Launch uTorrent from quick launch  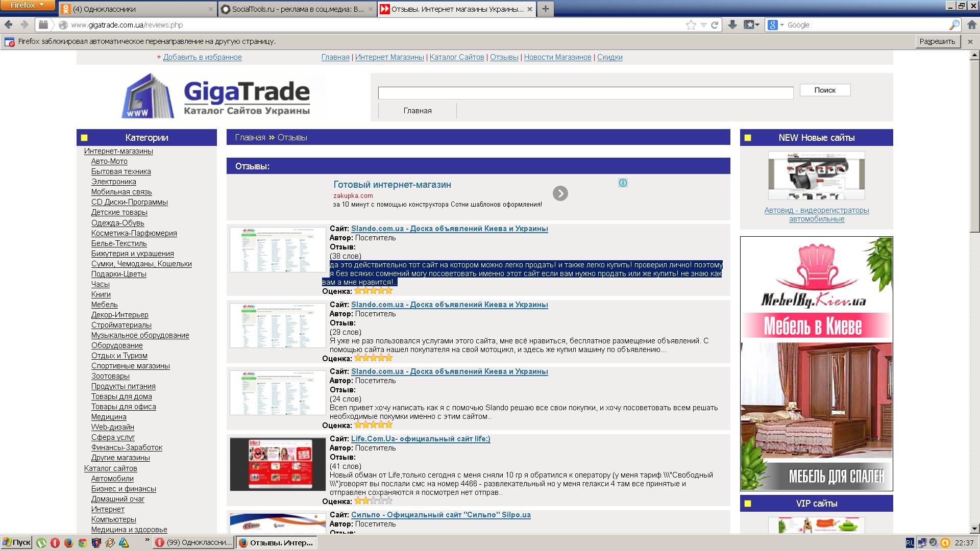tap(41, 543)
